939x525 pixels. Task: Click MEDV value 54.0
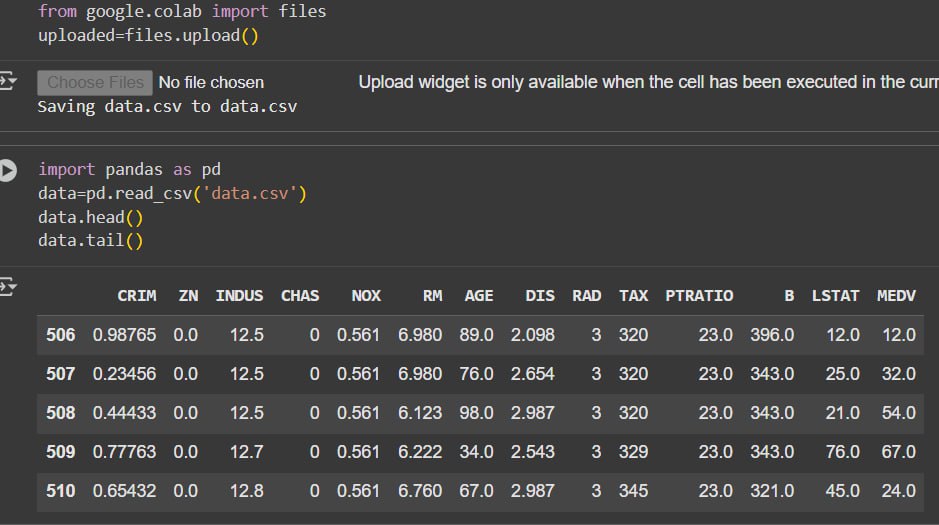[x=899, y=413]
